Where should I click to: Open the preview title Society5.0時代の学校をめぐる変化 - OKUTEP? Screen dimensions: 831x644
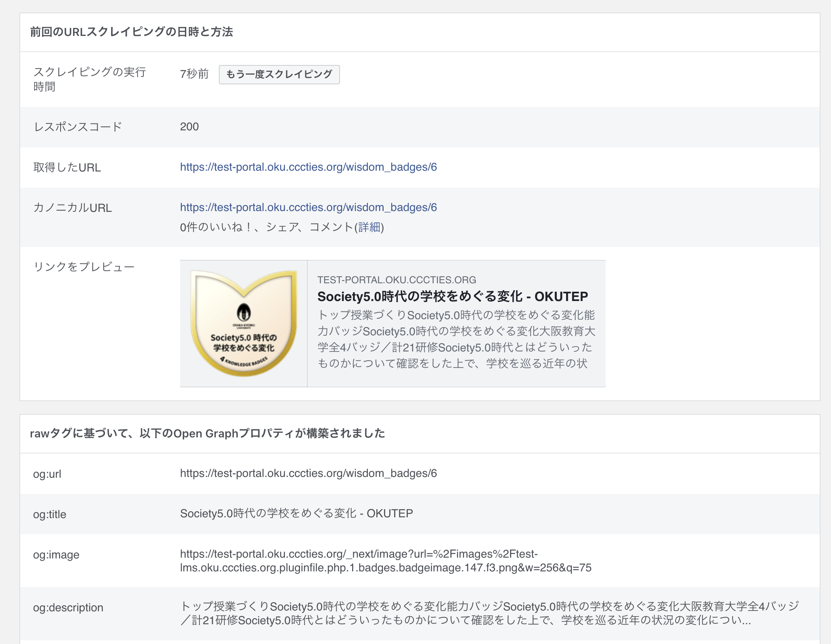coord(452,296)
